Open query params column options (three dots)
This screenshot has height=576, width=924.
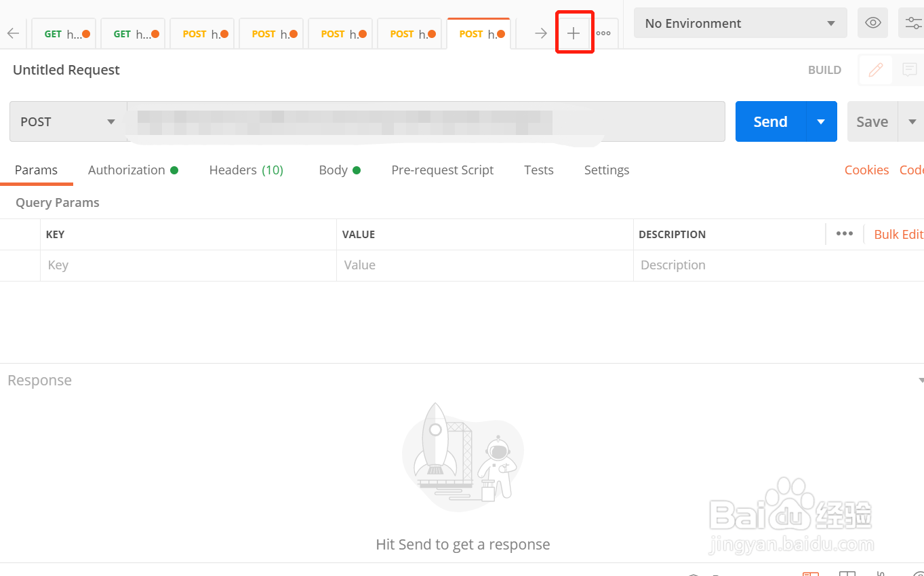point(844,234)
